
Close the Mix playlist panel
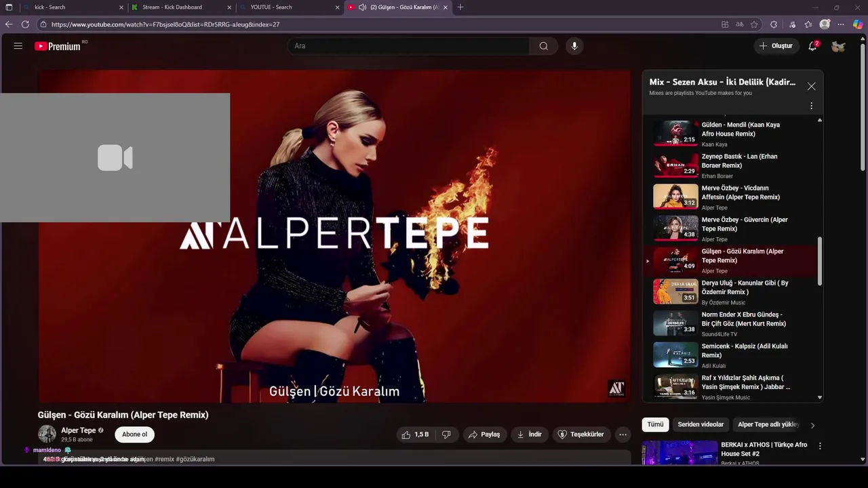811,87
